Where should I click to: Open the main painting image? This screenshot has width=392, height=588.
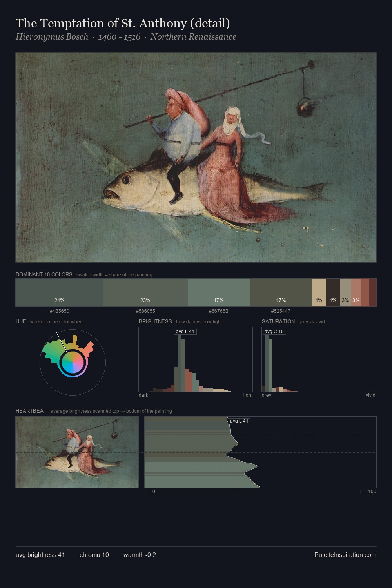coord(196,157)
